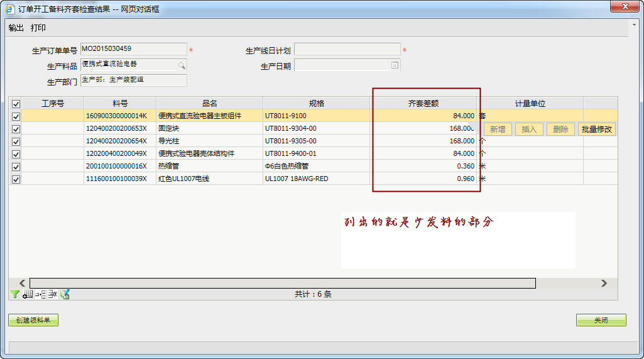Click spec cell UT8011-9304-00
The image size is (644, 359).
click(x=316, y=128)
